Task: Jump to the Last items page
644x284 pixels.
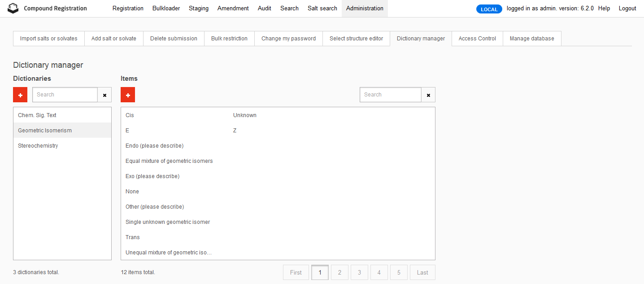Action: point(422,272)
